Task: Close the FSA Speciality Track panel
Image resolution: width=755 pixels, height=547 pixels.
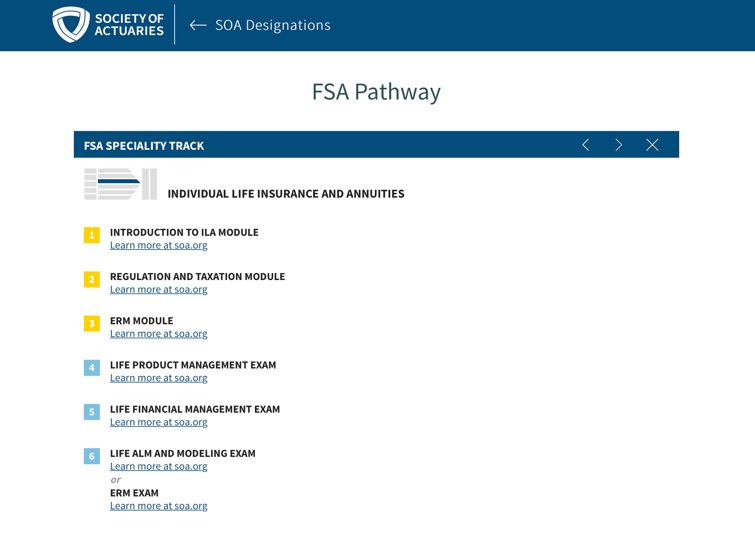Action: (x=652, y=145)
